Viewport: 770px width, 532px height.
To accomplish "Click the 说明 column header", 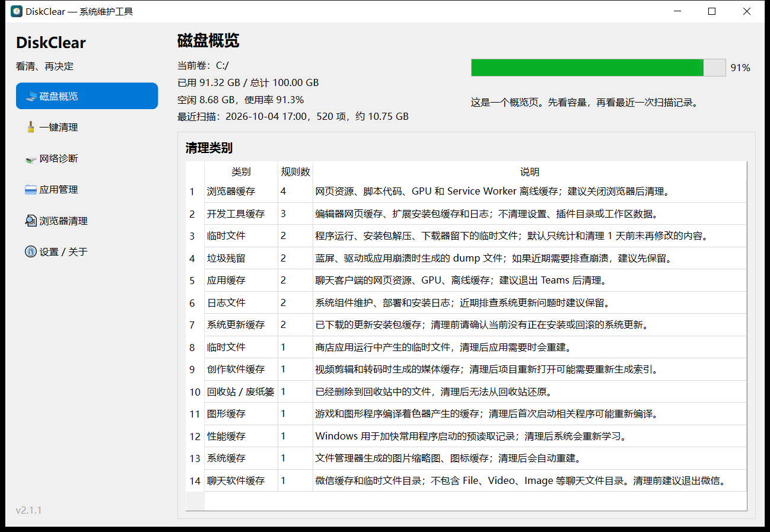I will point(530,172).
